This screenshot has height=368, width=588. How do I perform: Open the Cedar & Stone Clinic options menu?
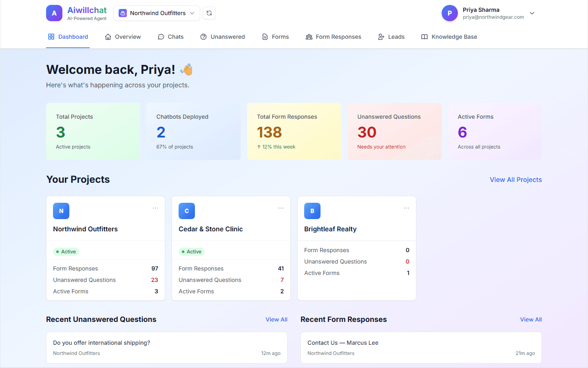[x=281, y=208]
